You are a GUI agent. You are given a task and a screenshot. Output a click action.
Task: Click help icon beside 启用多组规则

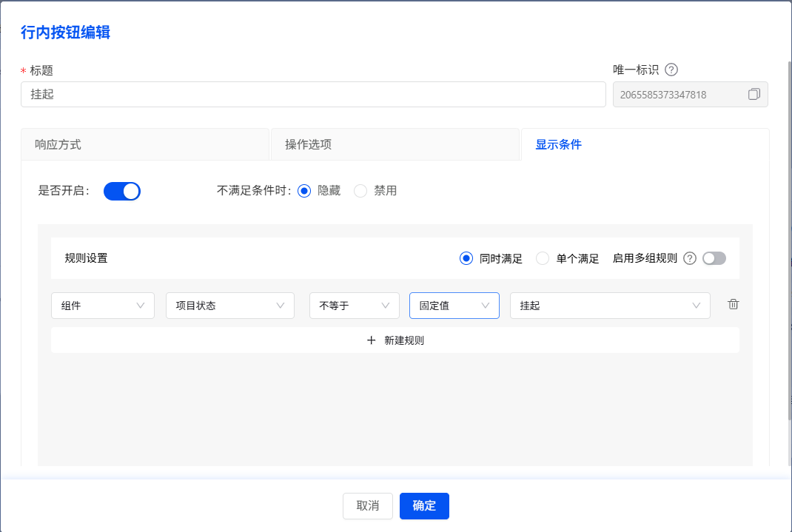690,258
